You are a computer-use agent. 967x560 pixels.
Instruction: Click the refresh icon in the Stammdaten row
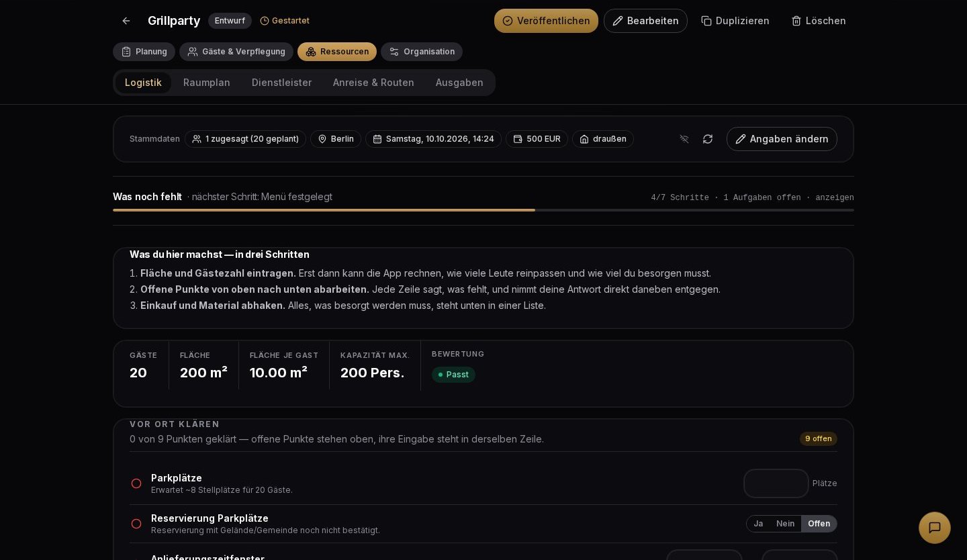708,139
